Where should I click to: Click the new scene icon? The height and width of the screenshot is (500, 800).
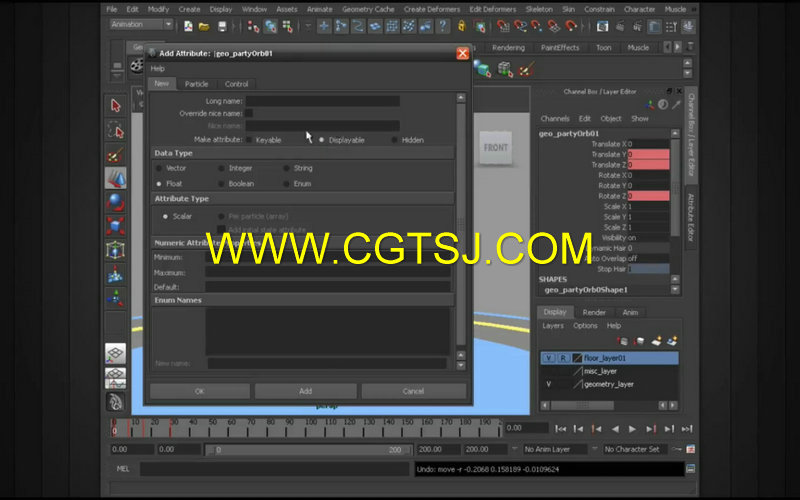188,26
